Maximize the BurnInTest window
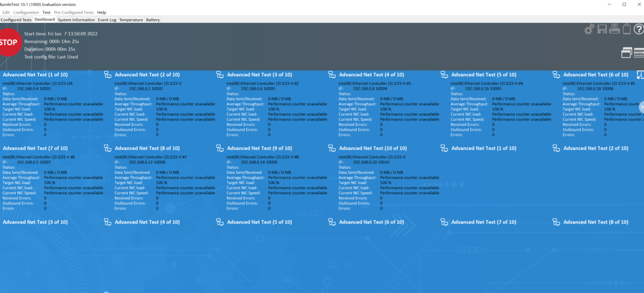The width and height of the screenshot is (644, 293). 624,4
